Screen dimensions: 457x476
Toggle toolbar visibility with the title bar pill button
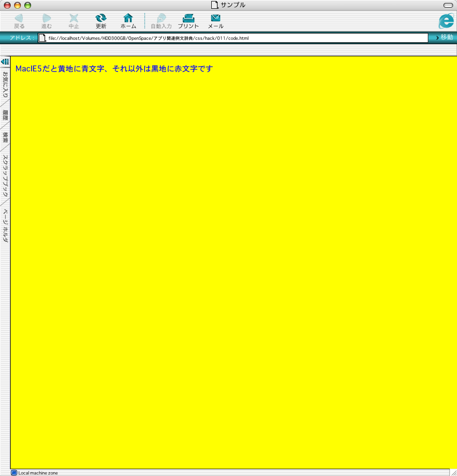click(448, 5)
